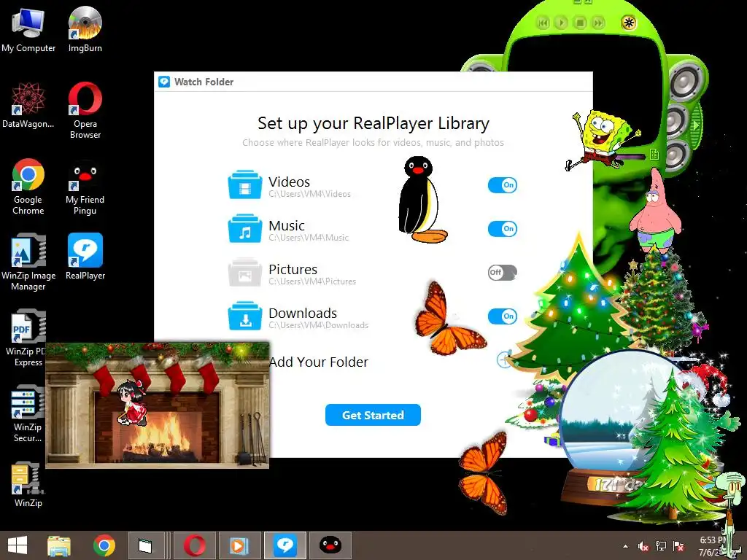Click play on the green player skin
Screen dimensions: 747x560
click(561, 23)
